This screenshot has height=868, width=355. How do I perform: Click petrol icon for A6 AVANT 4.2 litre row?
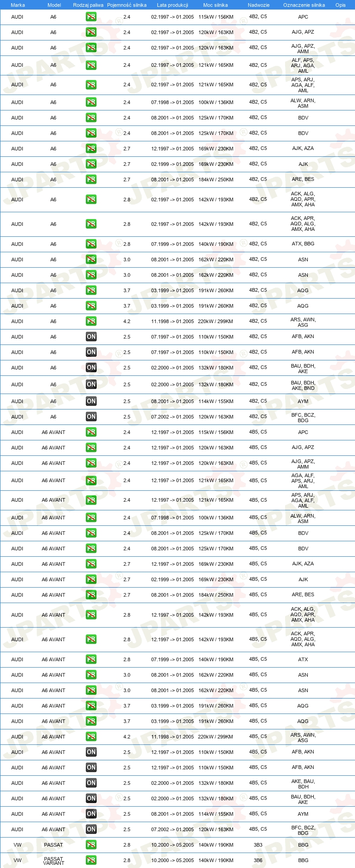pos(91,737)
